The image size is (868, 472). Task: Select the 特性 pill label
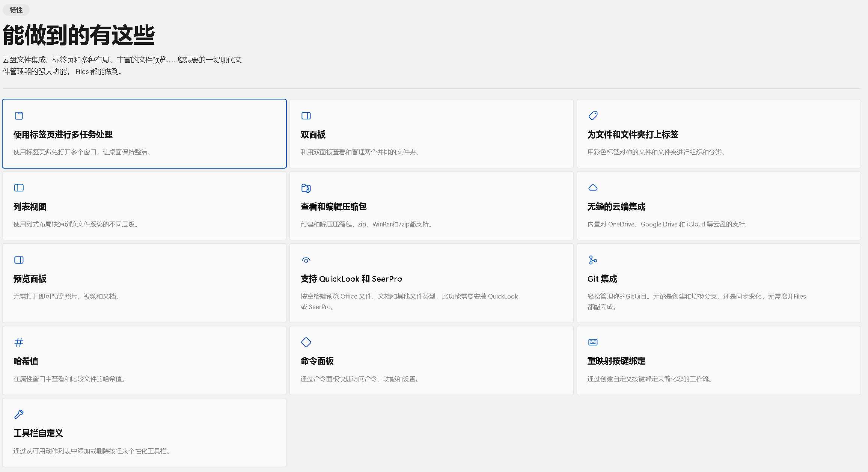(16, 10)
